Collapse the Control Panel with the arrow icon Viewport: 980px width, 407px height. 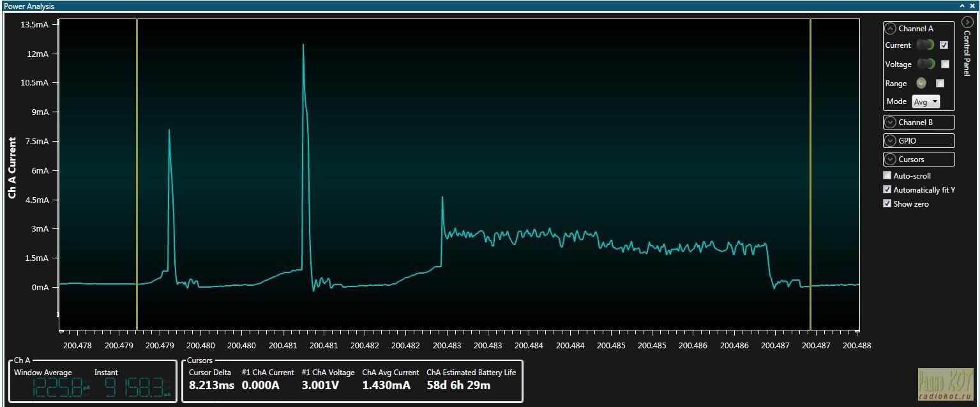click(967, 22)
